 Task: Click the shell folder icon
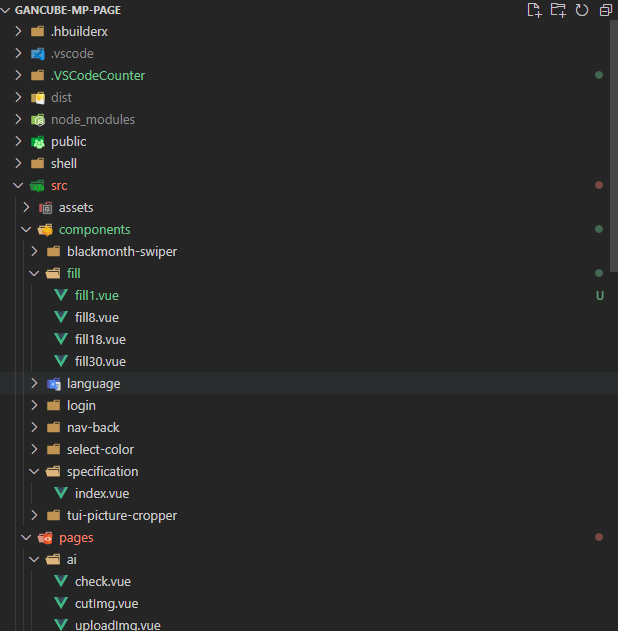[x=37, y=163]
